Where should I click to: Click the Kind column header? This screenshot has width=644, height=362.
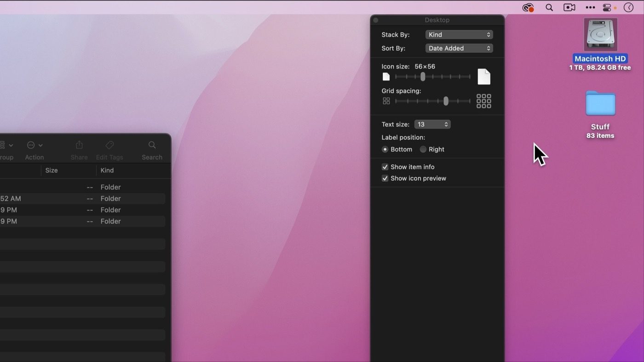107,170
